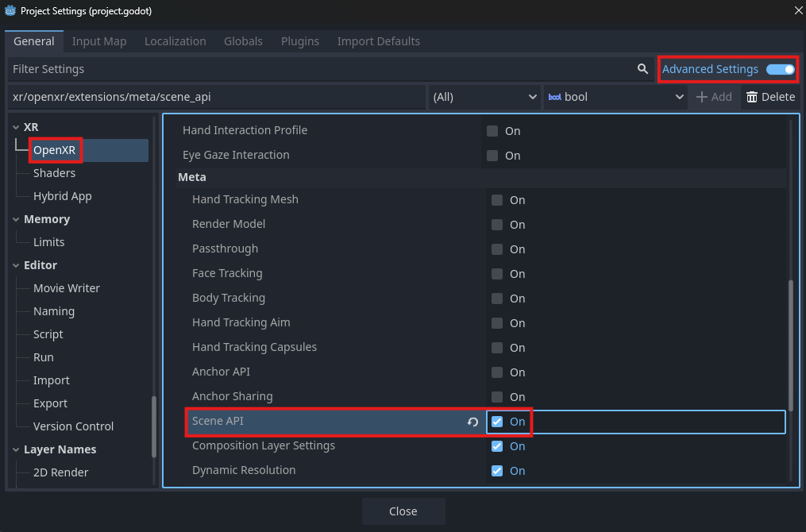
Task: Select Import under Editor
Action: point(52,381)
